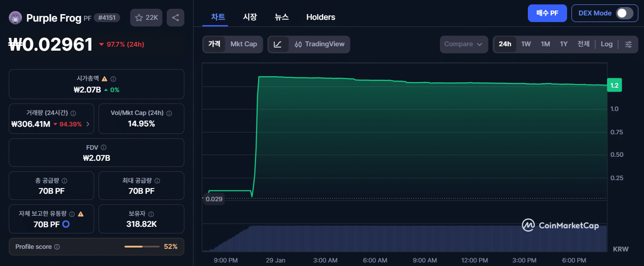Click the KRW currency label on chart
This screenshot has height=266, width=644.
(621, 249)
